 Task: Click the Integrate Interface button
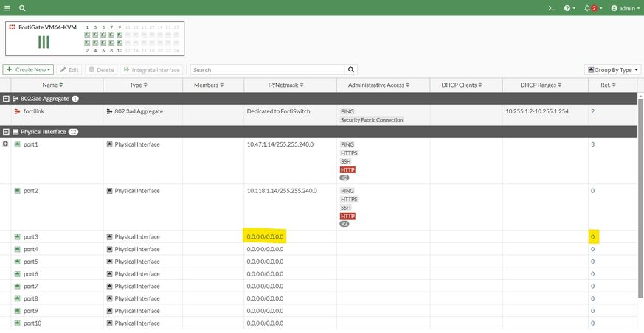[x=151, y=70]
